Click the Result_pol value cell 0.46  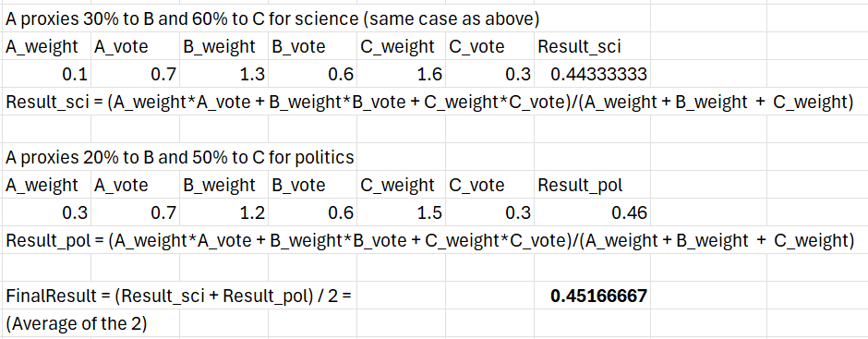tap(592, 212)
